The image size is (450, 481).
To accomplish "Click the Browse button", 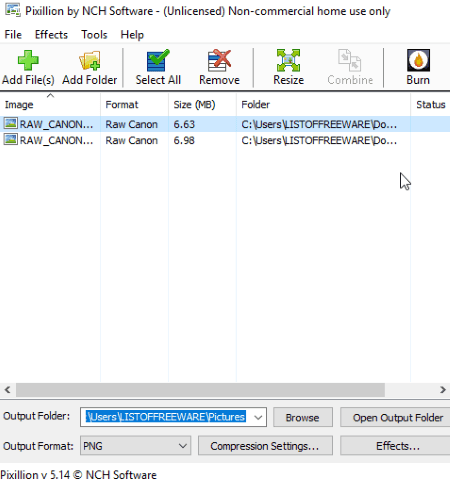I will tap(303, 417).
